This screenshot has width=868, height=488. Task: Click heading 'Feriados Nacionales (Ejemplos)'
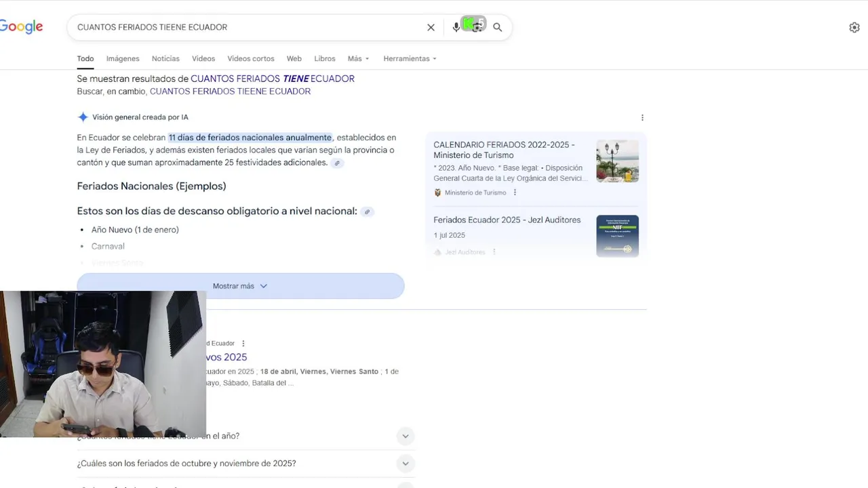[152, 186]
